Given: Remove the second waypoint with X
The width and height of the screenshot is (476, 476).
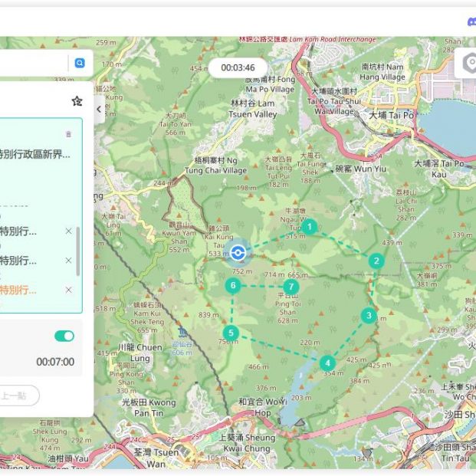Looking at the screenshot, I should (x=68, y=261).
